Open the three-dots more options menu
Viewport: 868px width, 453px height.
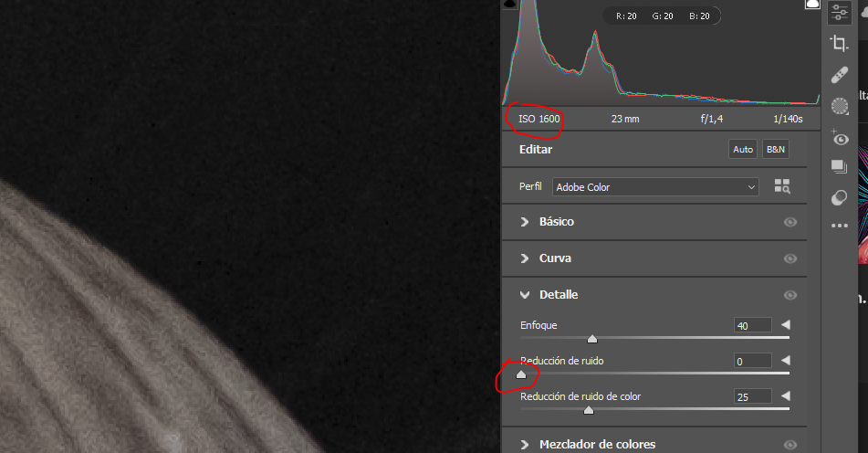(x=839, y=226)
